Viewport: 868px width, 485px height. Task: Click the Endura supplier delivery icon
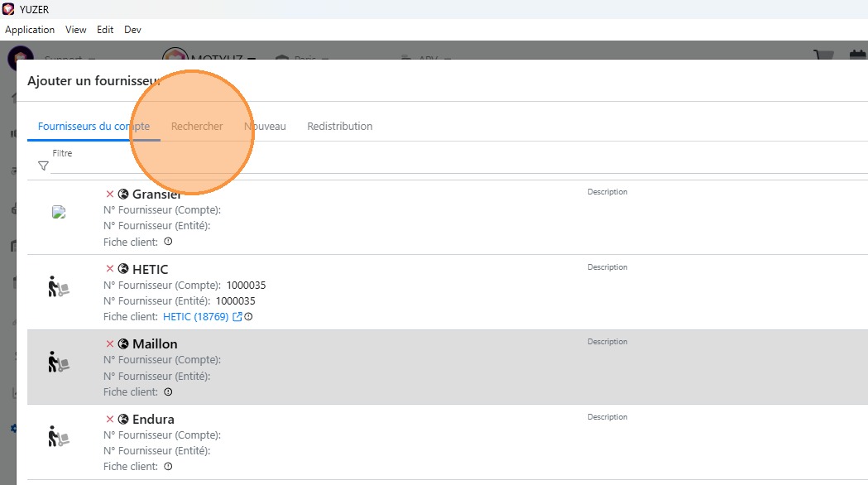pos(58,436)
